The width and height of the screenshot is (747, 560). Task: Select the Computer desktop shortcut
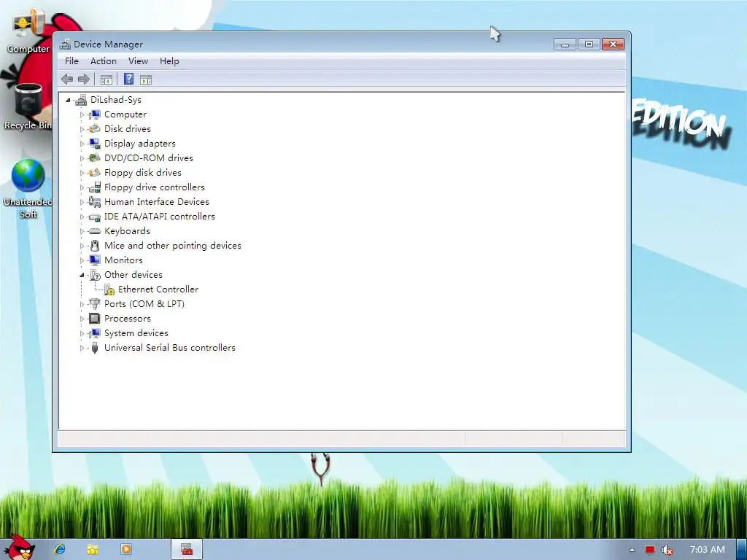pos(28,31)
